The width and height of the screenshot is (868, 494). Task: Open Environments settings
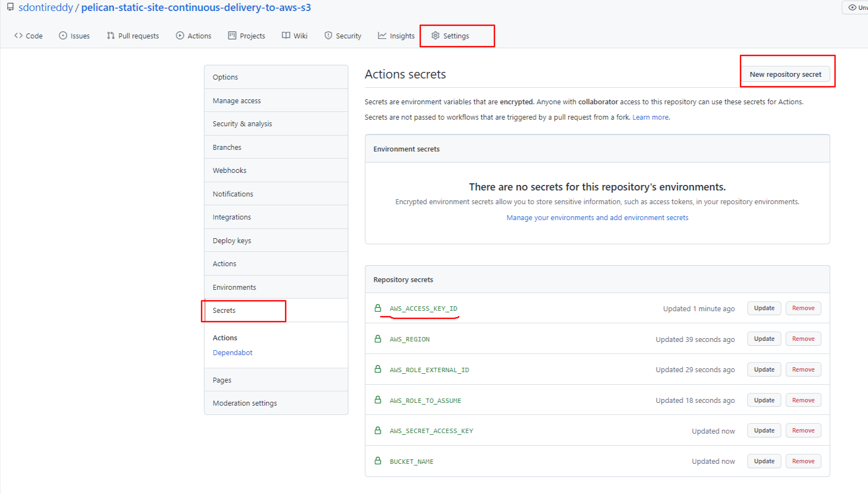[276, 288]
